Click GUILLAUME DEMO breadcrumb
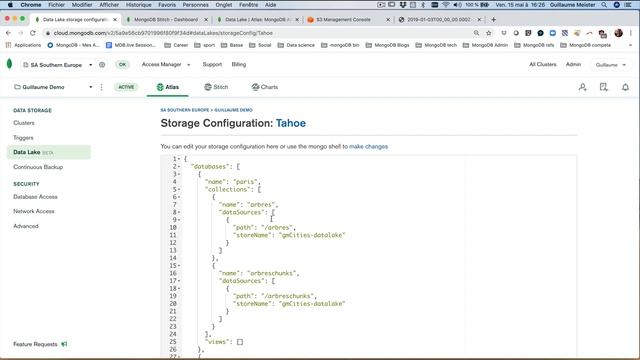This screenshot has width=640, height=360. (233, 110)
